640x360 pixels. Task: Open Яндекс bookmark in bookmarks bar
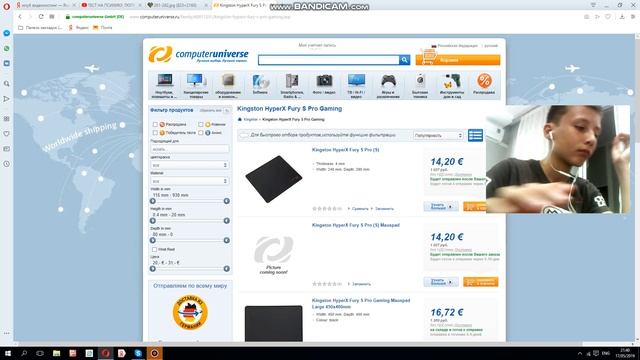(x=78, y=28)
